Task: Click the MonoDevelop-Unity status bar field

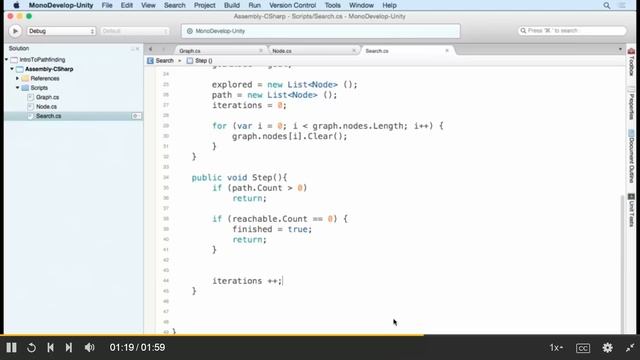Action: (321, 31)
